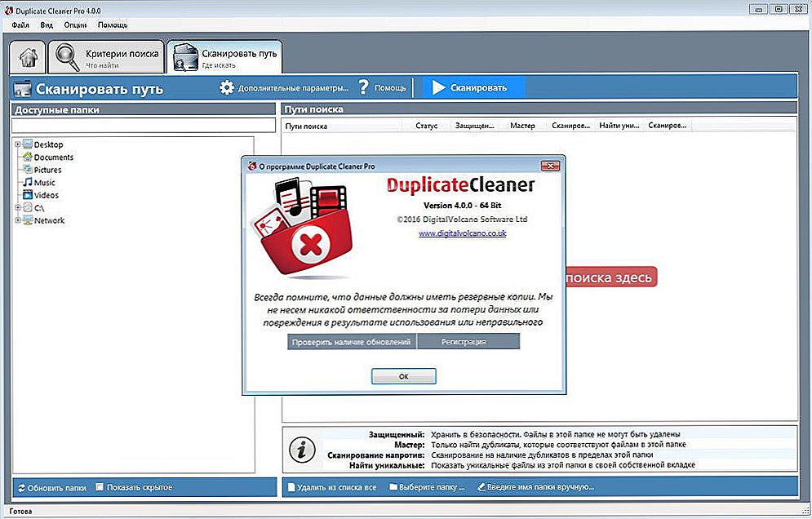Click the Pictures folder icon

[28, 170]
